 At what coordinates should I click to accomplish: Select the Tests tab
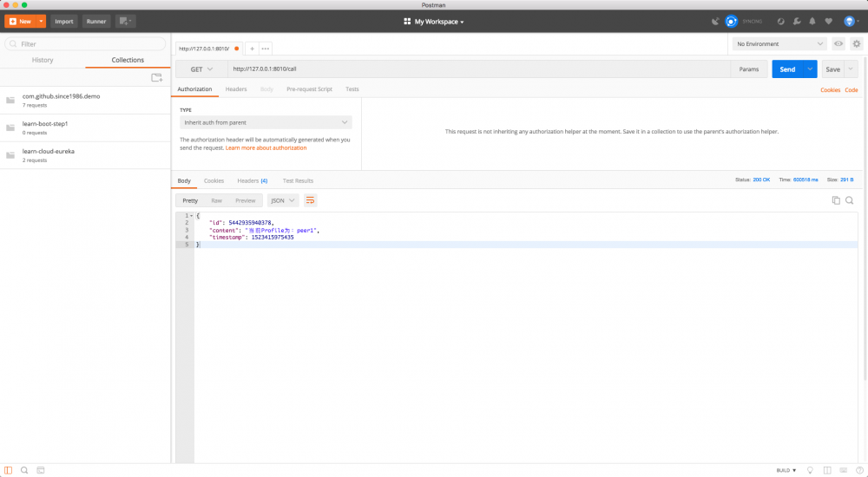(352, 89)
